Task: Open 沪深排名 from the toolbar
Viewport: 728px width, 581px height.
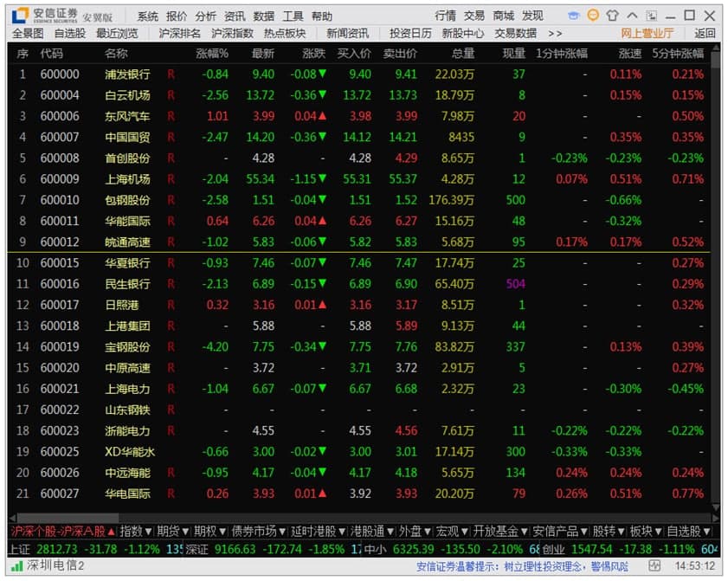Action: click(180, 34)
